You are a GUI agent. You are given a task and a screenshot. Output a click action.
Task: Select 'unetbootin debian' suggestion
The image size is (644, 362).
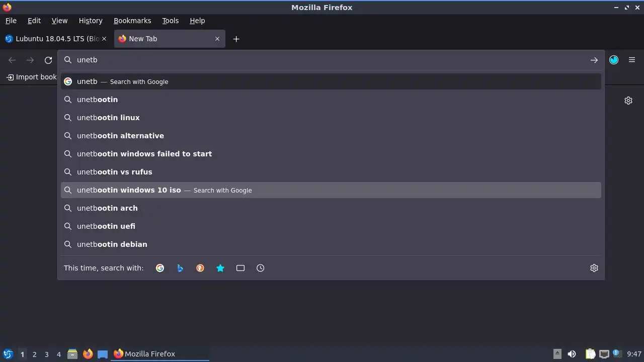(331, 244)
